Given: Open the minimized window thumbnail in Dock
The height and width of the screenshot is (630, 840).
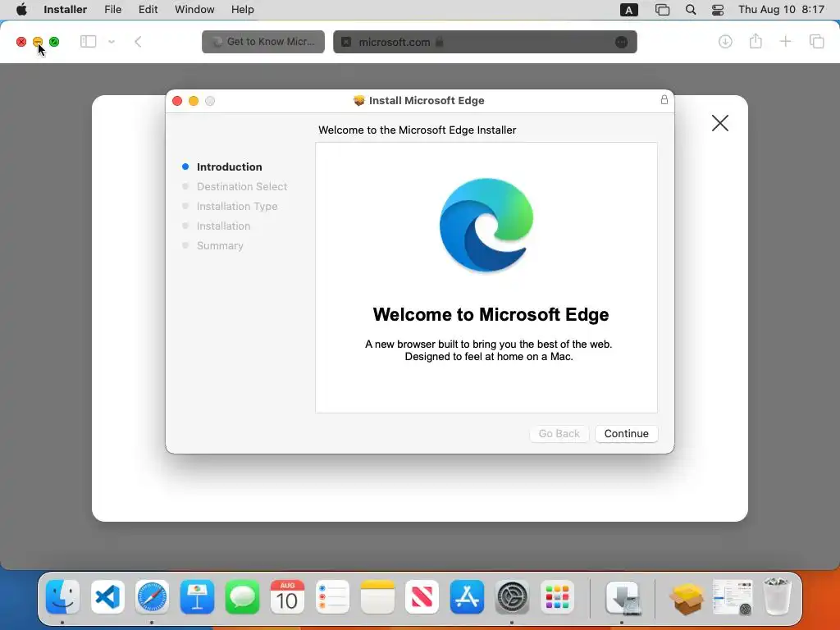Looking at the screenshot, I should 733,597.
